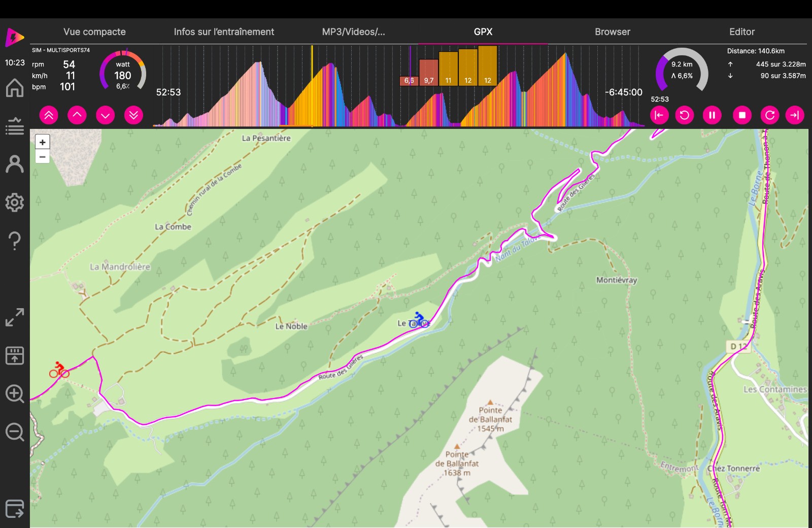Switch to the Vue compacte tab

coord(94,31)
